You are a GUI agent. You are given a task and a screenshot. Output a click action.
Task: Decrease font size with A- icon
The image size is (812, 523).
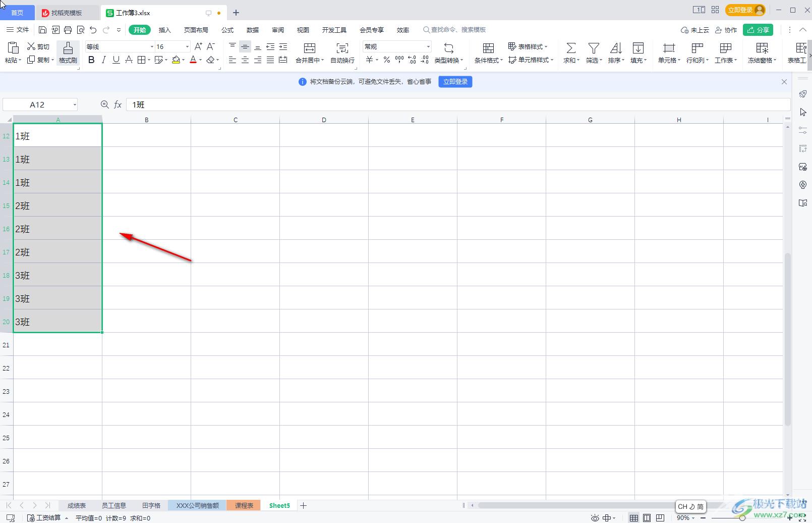(x=211, y=46)
